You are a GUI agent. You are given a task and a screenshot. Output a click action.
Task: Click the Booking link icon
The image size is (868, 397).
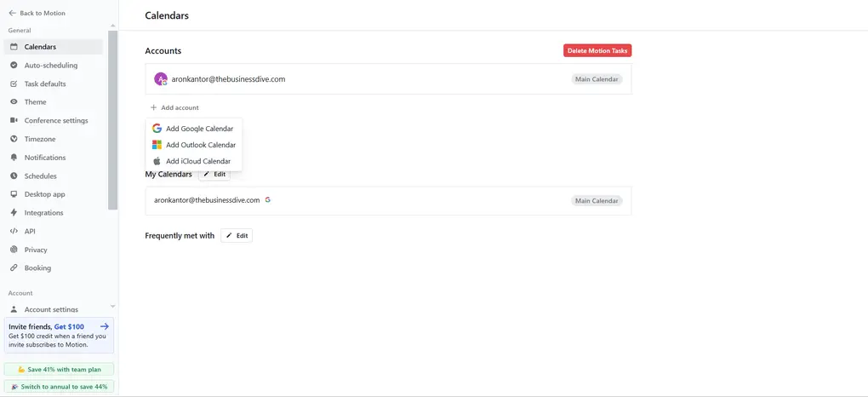click(14, 268)
